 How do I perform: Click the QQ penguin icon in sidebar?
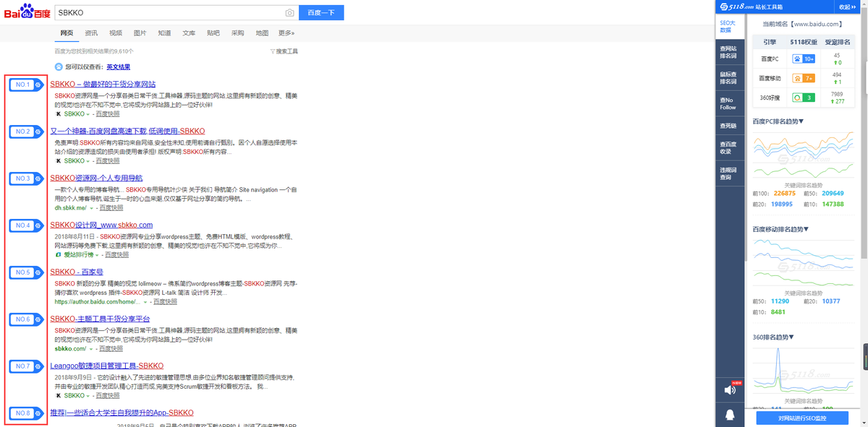[x=730, y=415]
